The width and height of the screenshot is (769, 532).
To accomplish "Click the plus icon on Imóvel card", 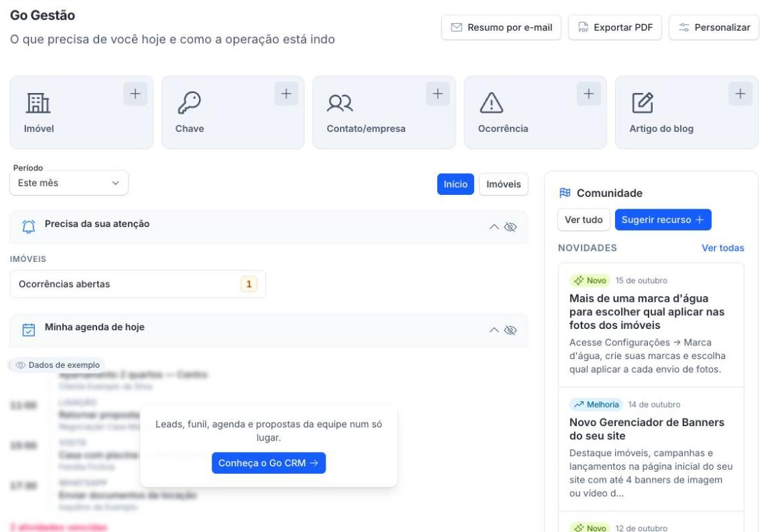I will pyautogui.click(x=135, y=94).
